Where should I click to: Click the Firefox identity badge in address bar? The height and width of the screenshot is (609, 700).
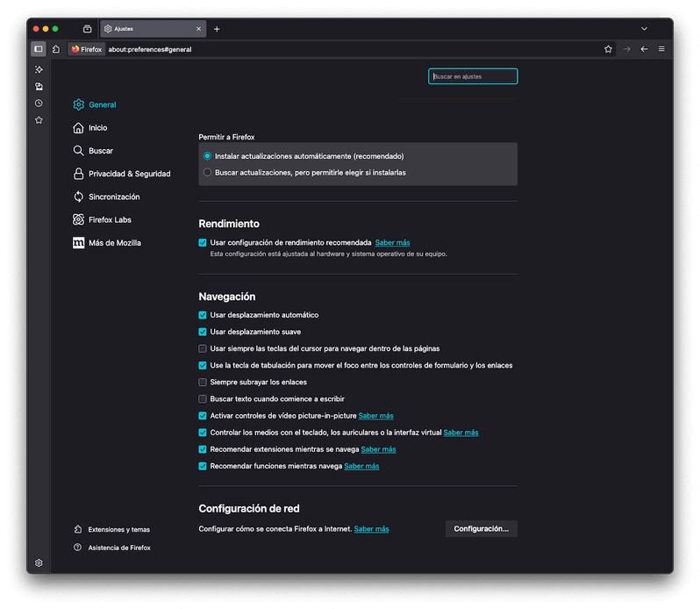(87, 49)
